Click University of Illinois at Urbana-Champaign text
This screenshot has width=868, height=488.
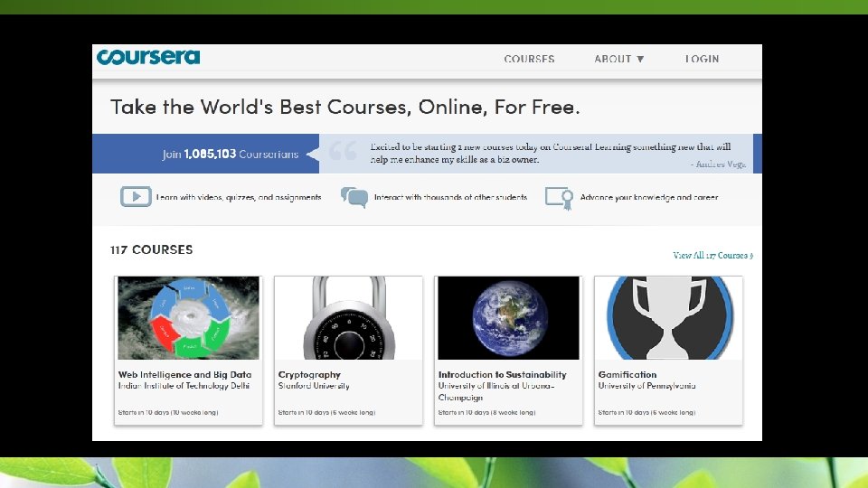496,391
